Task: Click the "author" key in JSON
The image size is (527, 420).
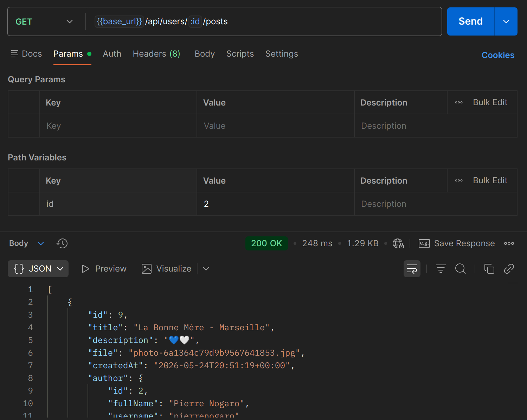Action: (108, 378)
